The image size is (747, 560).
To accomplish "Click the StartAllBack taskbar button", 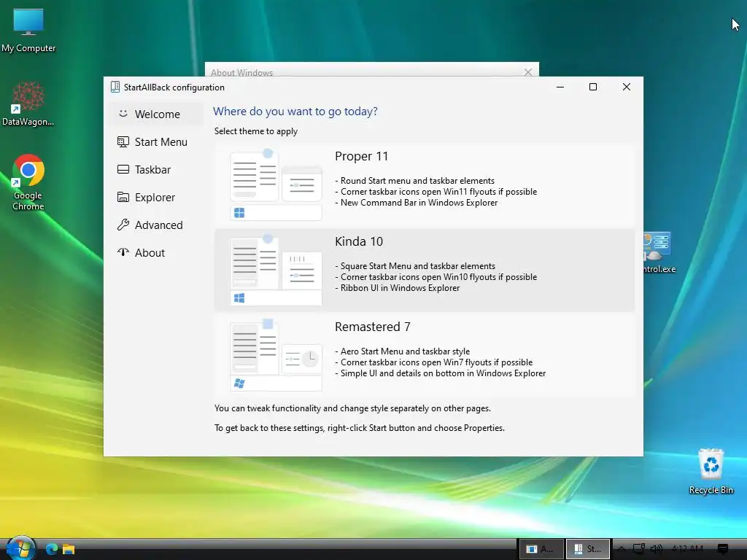I will 587,549.
